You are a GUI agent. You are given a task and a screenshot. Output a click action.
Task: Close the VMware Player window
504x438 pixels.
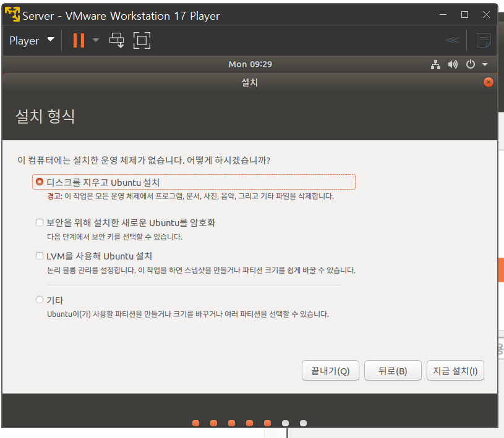pos(486,14)
